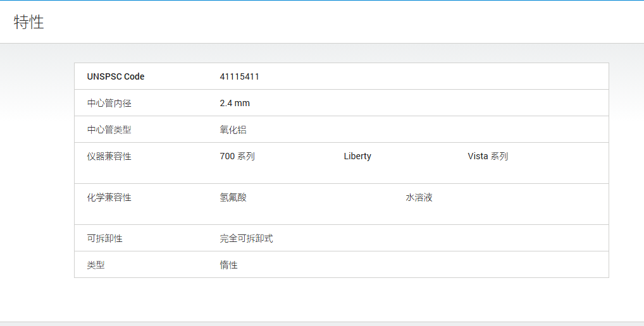
Task: Click the blank area below the table
Action: pos(322,299)
